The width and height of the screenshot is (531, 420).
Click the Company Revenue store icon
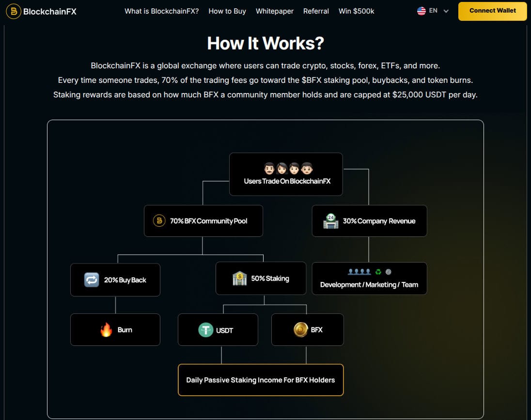tap(331, 221)
